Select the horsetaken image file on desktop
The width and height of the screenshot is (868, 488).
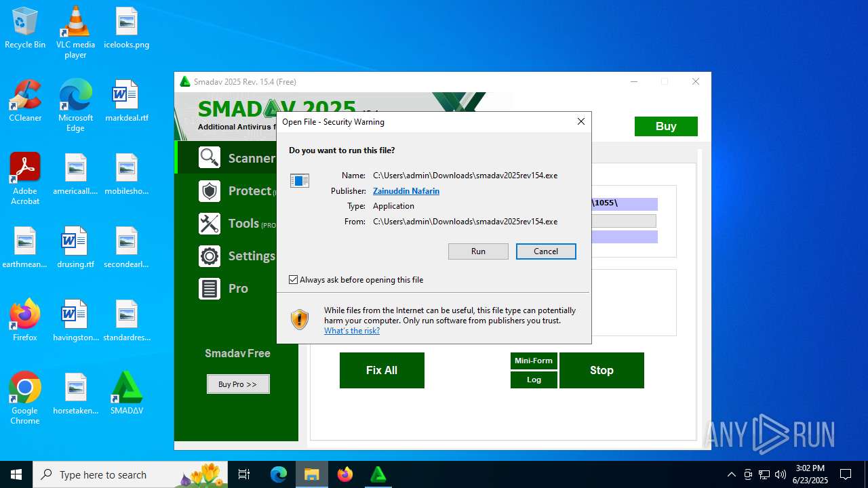pos(75,394)
